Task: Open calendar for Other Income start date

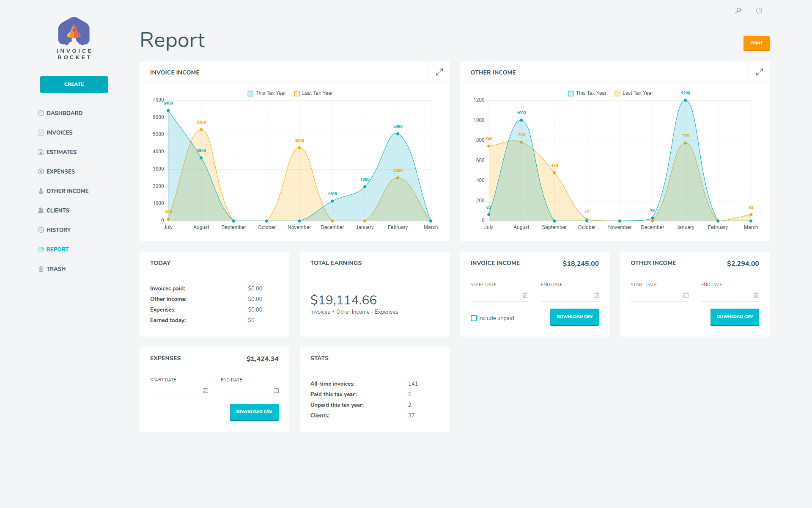Action: coord(686,295)
